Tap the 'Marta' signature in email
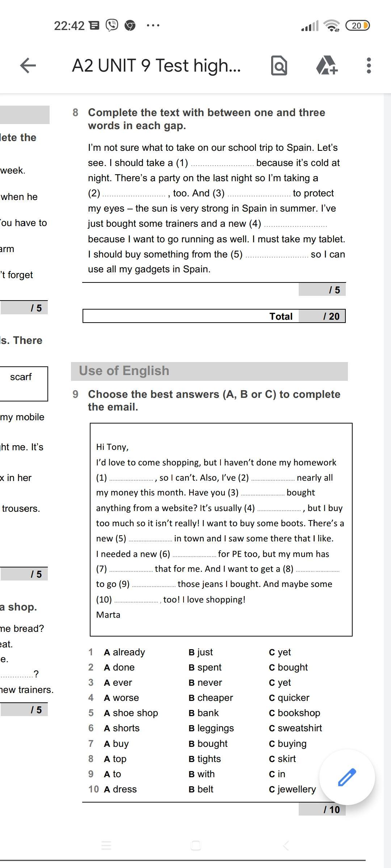Viewport: 391px width, 868px height. tap(108, 615)
